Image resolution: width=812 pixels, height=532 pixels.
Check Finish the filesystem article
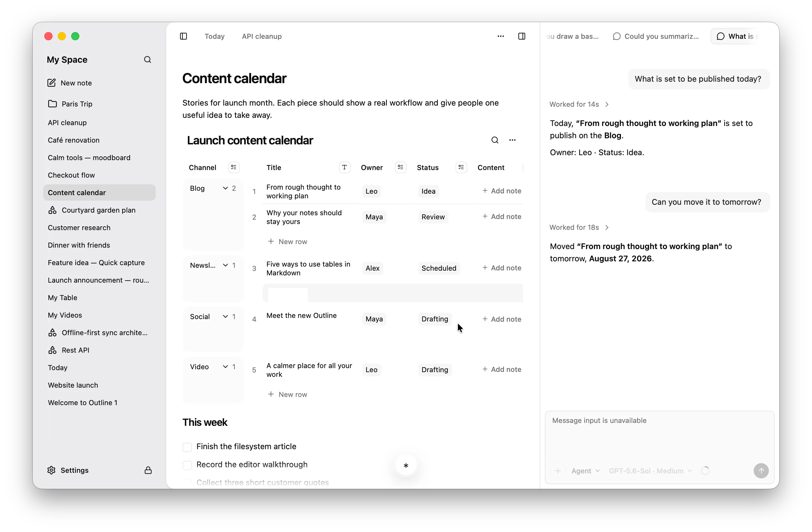[x=187, y=447]
